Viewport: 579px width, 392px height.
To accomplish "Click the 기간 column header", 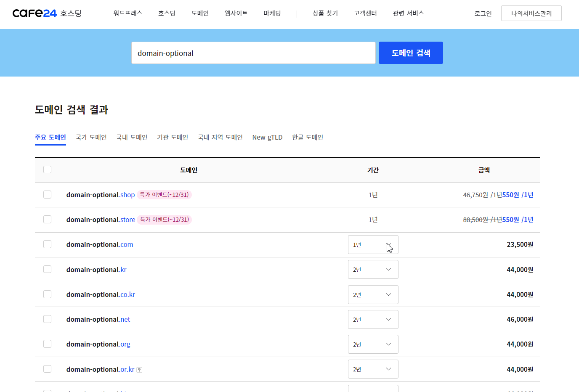I will click(373, 170).
